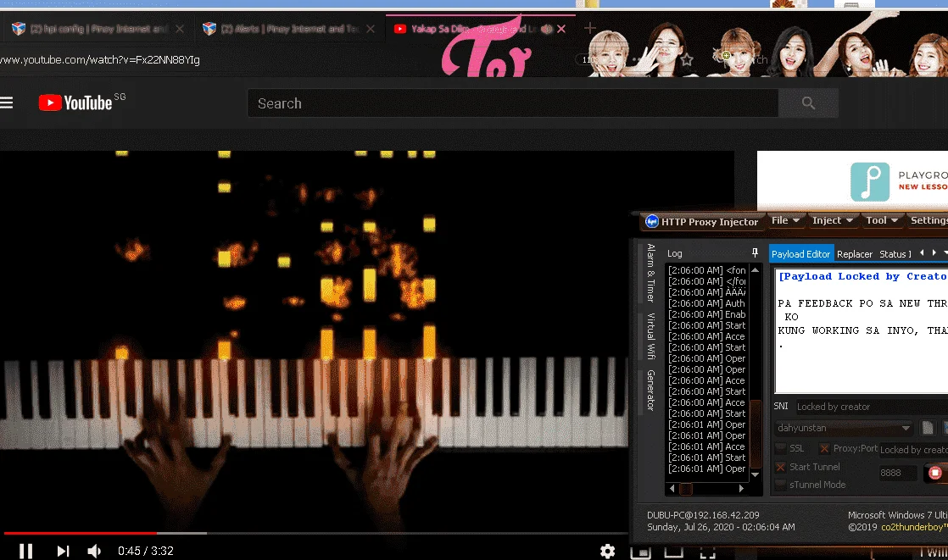Select the '[2:06:00 AM] Auth' log entry
Image resolution: width=948 pixels, height=560 pixels.
[x=707, y=303]
